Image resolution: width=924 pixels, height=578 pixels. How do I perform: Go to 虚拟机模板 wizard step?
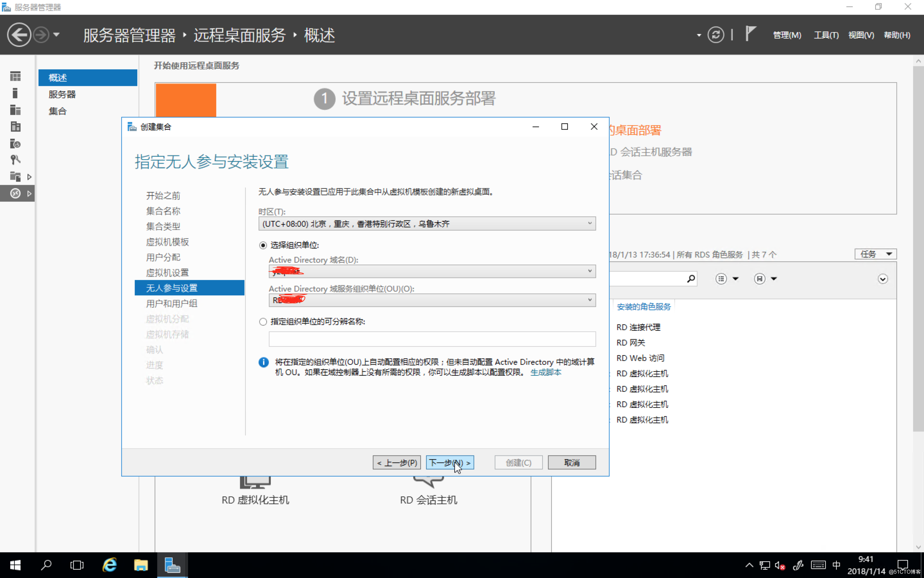point(167,242)
